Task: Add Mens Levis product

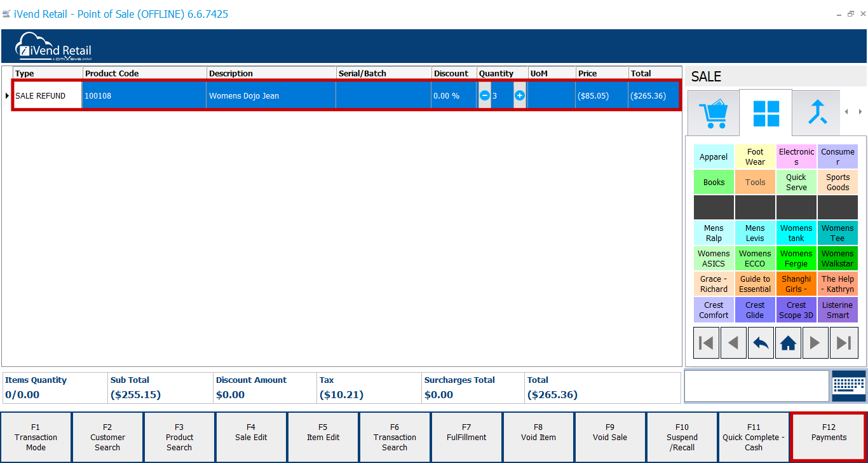Action: click(755, 233)
